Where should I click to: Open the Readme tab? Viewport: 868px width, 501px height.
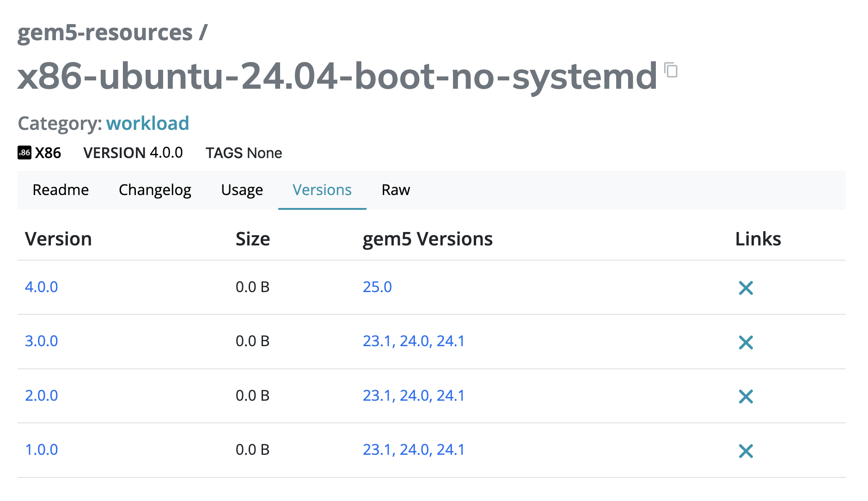point(61,190)
